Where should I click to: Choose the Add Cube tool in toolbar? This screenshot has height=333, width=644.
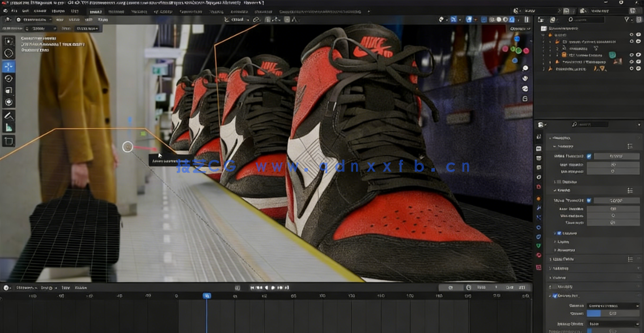point(9,141)
